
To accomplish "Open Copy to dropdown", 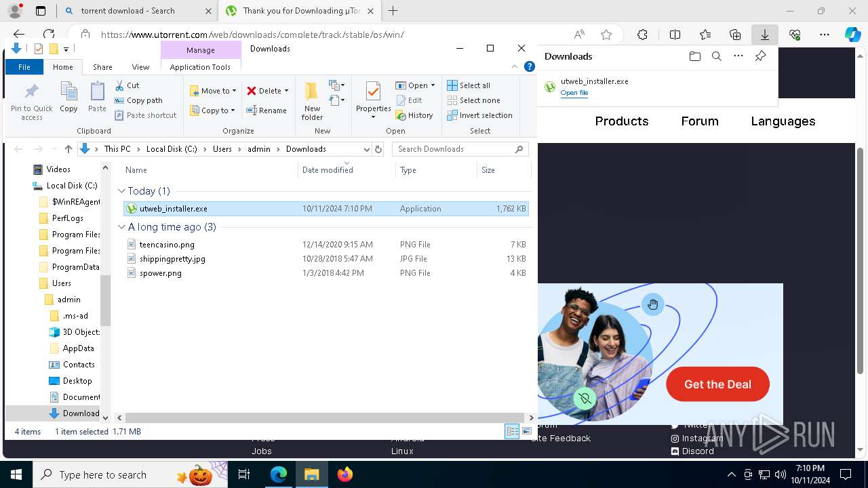I will (x=212, y=110).
